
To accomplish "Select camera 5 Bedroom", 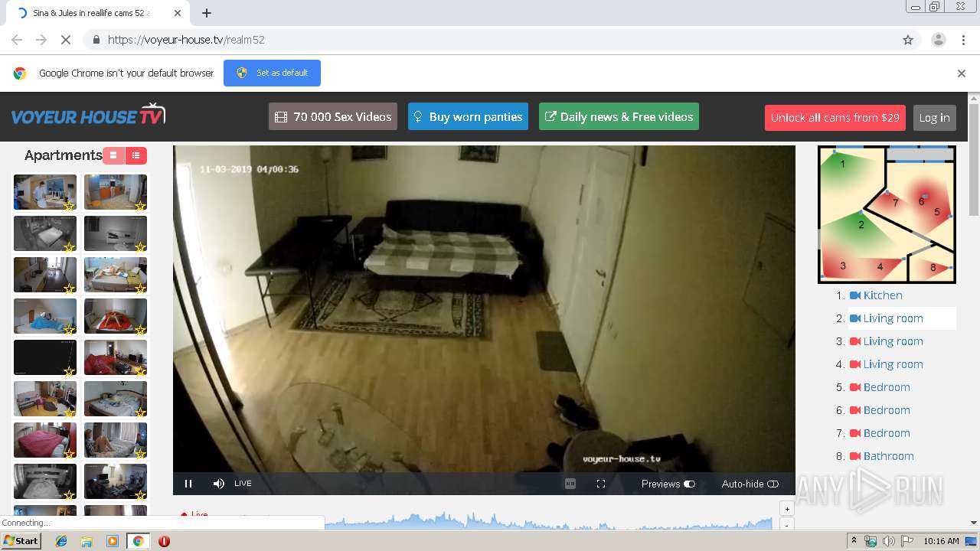I will pyautogui.click(x=887, y=387).
